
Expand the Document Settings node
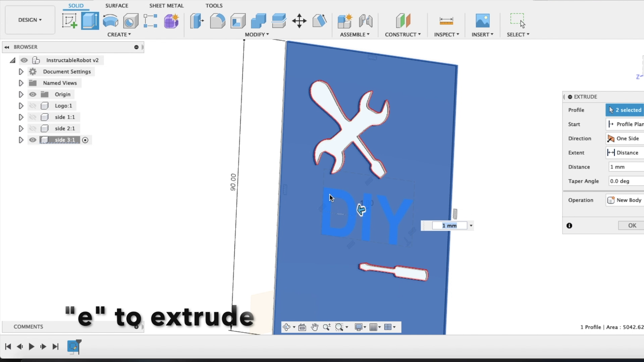pyautogui.click(x=21, y=71)
